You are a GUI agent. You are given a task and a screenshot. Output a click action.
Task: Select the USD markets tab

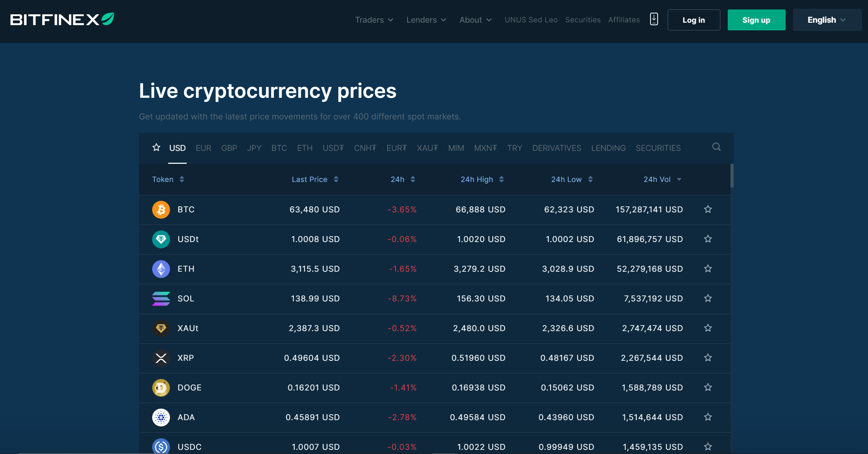pos(177,148)
